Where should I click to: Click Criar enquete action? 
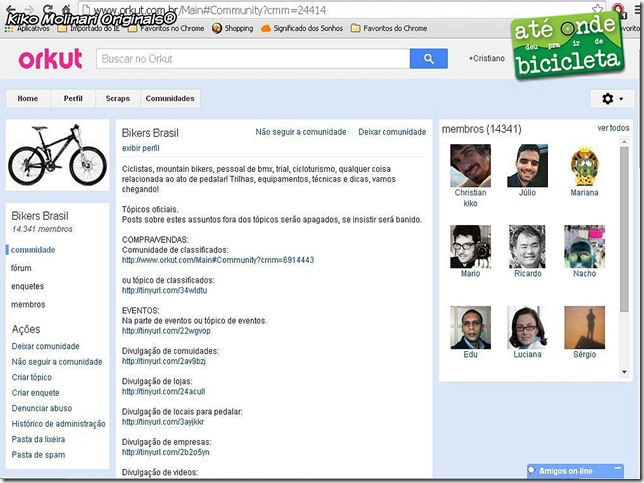click(x=35, y=393)
